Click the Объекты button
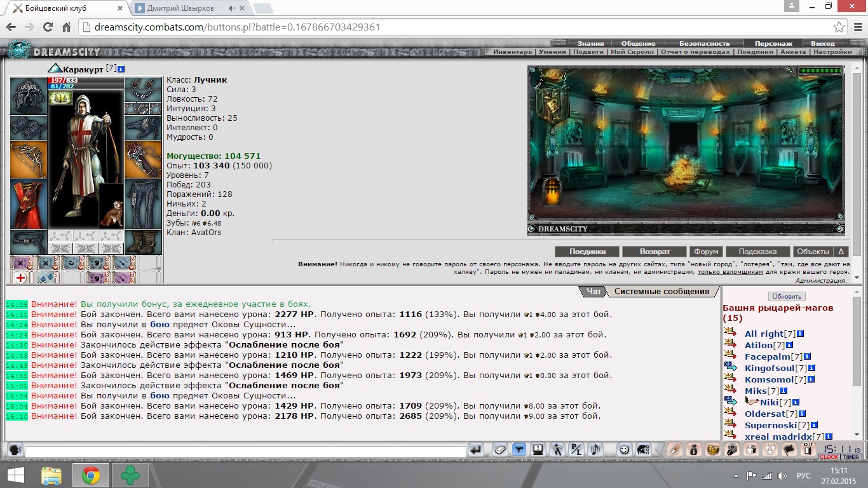 click(813, 252)
